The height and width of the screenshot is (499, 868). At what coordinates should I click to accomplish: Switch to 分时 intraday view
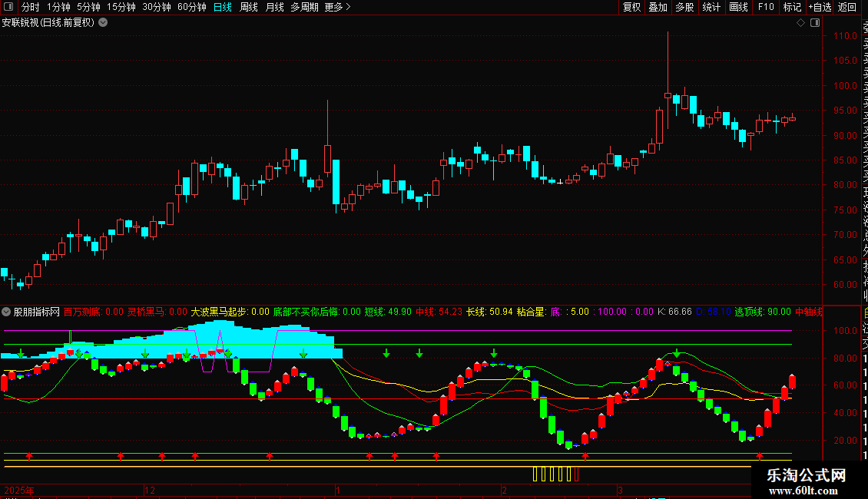click(x=31, y=7)
